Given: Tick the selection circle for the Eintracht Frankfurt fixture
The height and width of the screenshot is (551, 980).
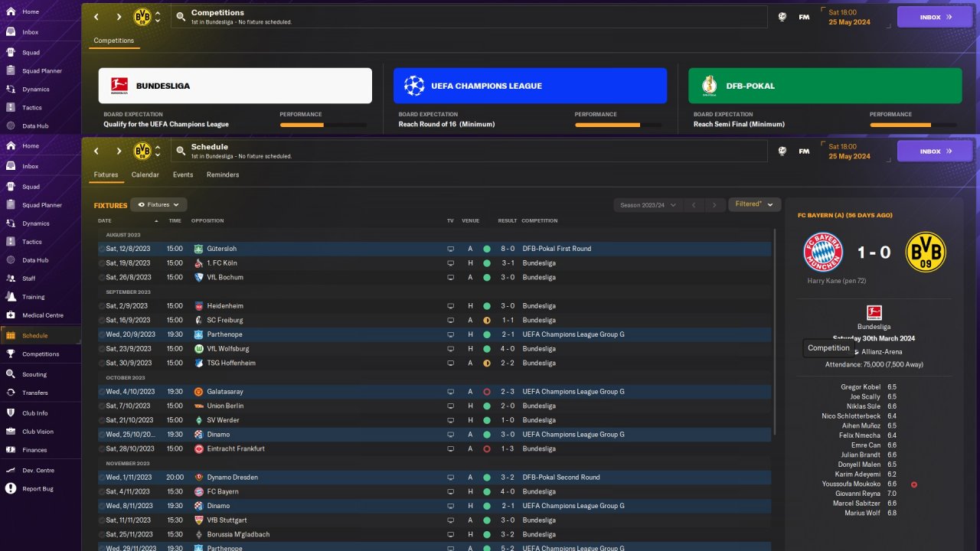Looking at the screenshot, I should 102,448.
